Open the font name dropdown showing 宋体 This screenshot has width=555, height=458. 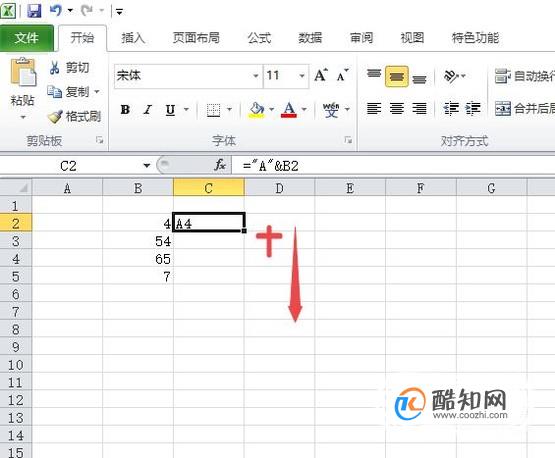click(x=256, y=76)
